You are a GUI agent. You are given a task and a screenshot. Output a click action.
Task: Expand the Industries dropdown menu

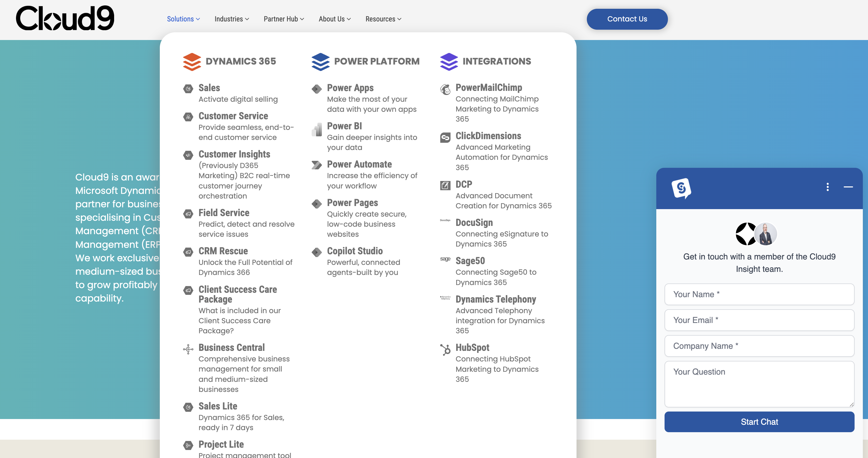coord(232,19)
